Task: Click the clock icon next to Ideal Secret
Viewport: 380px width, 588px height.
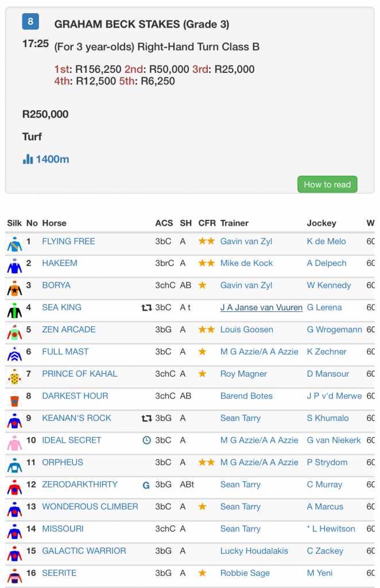Action: tap(146, 440)
